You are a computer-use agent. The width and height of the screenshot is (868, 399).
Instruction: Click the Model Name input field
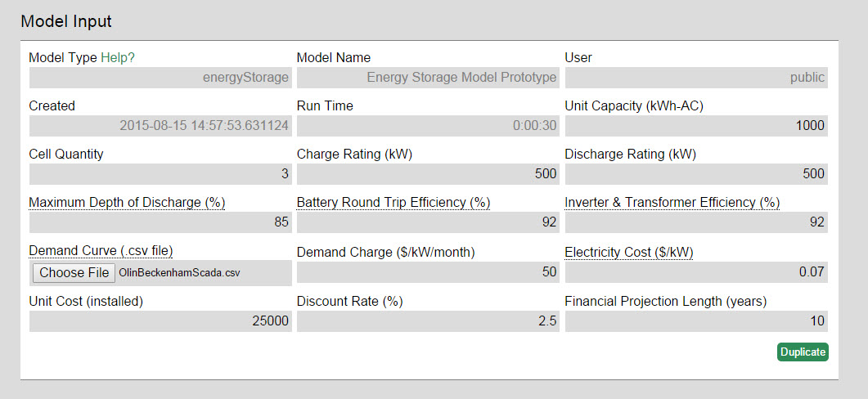click(428, 78)
